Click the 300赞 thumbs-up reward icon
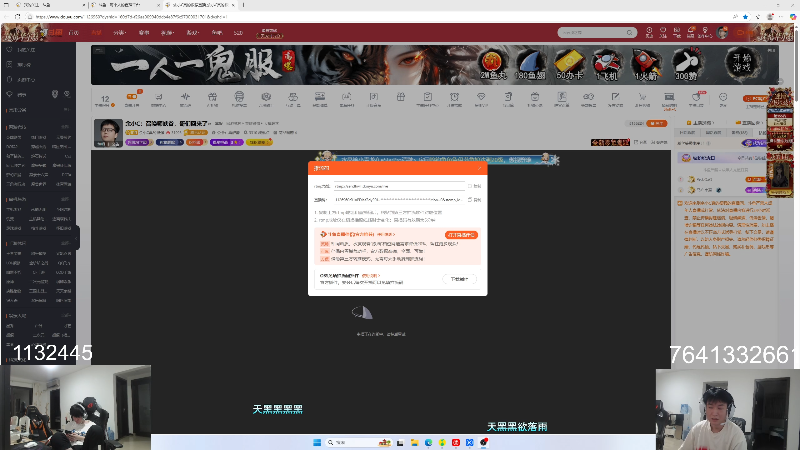800x450 pixels. pyautogui.click(x=686, y=65)
